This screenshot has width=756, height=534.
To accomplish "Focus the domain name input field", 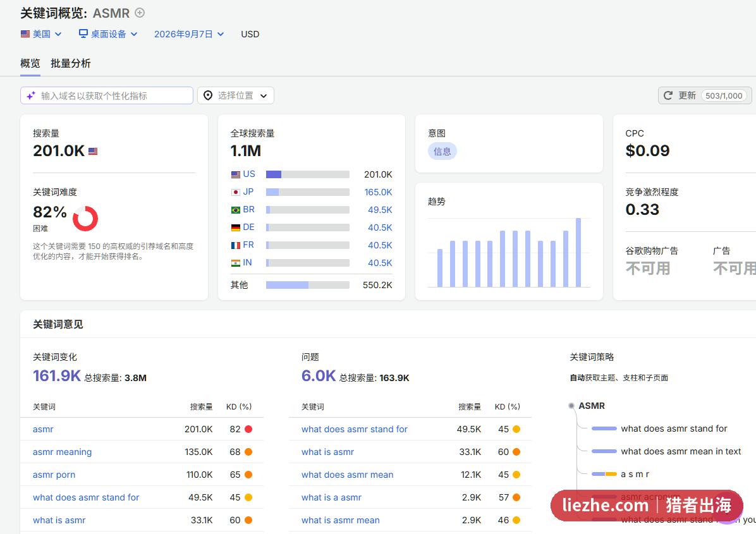I will [107, 95].
